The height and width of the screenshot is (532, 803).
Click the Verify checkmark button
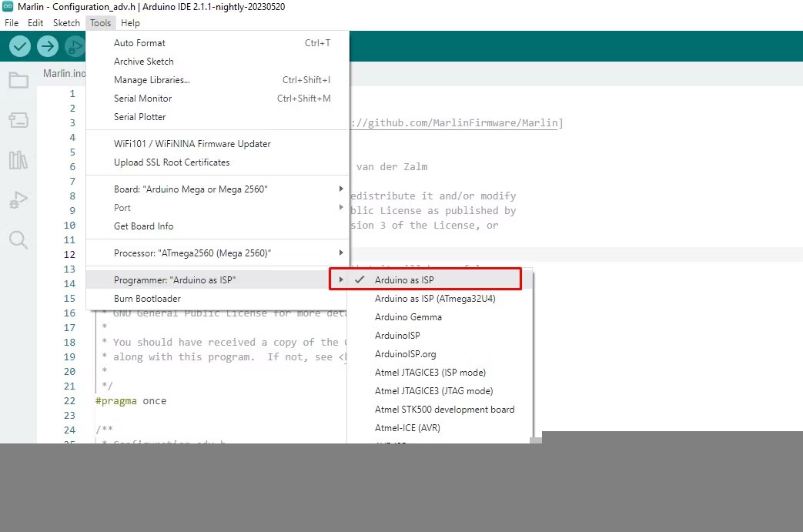20,47
